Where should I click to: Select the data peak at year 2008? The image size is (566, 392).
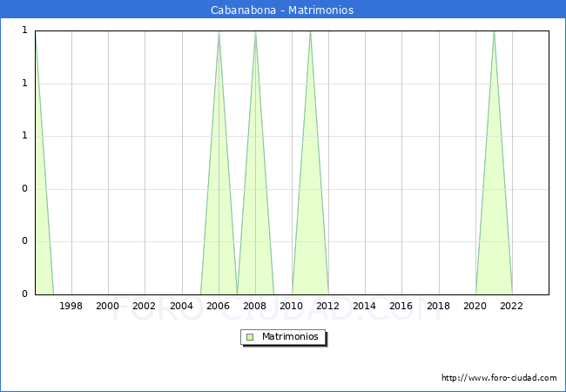[x=255, y=33]
